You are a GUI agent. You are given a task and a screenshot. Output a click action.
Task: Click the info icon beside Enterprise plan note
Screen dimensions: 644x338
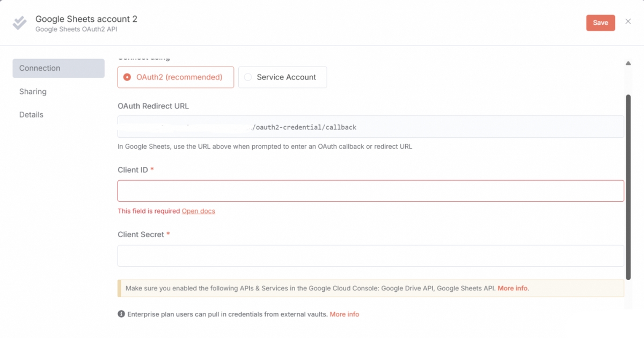coord(121,314)
